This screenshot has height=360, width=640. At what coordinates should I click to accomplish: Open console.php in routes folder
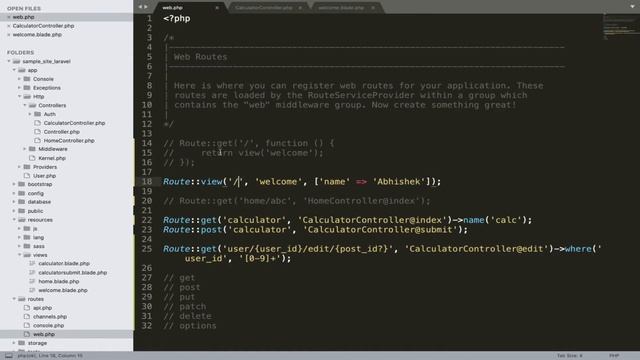49,325
